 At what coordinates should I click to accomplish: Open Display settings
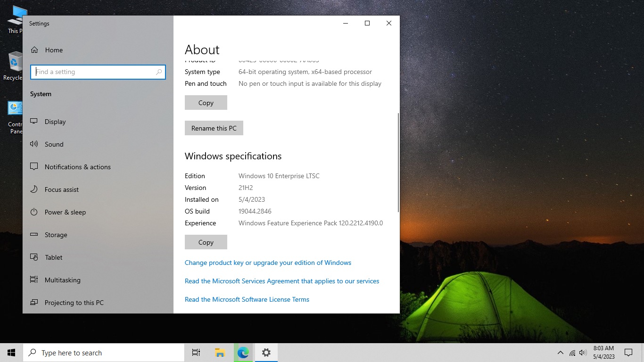98,122
